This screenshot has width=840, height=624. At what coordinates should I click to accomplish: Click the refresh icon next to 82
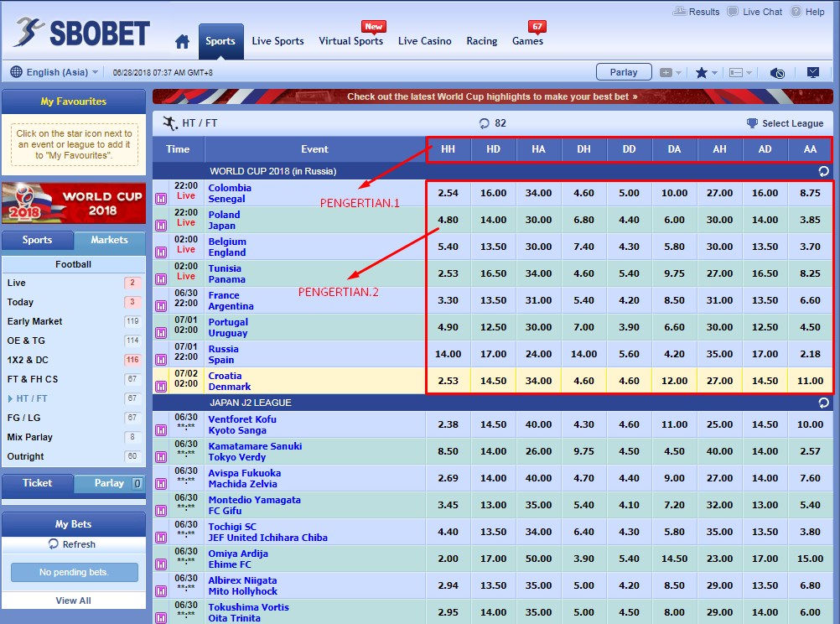tap(485, 123)
